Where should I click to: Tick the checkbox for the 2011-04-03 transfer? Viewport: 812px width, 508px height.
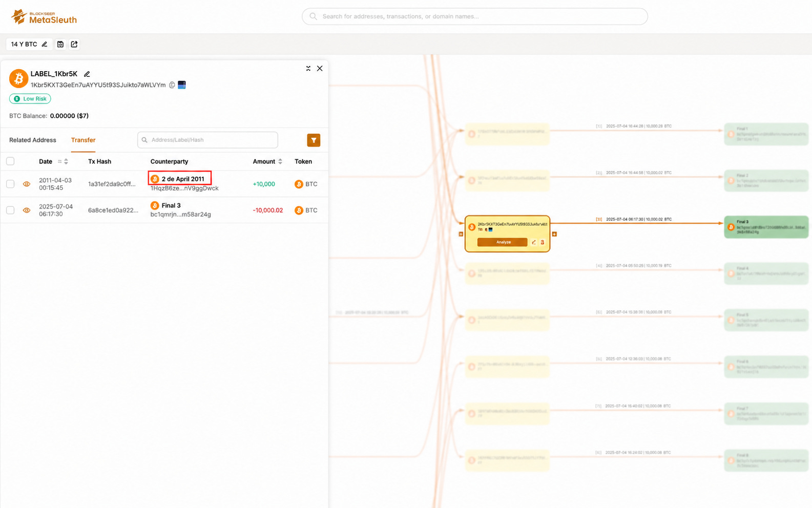(10, 184)
